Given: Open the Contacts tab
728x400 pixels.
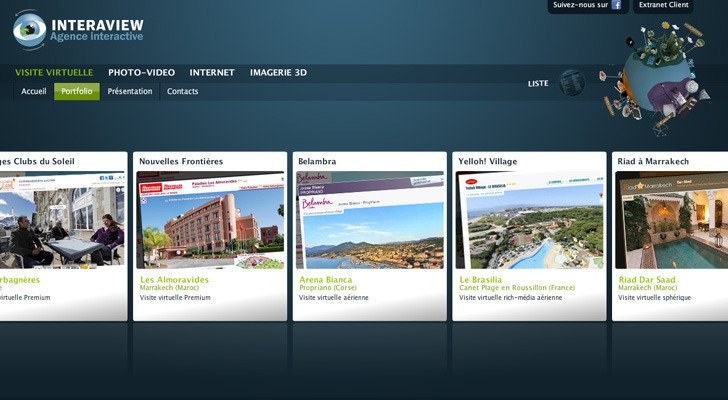Looking at the screenshot, I should (x=182, y=92).
